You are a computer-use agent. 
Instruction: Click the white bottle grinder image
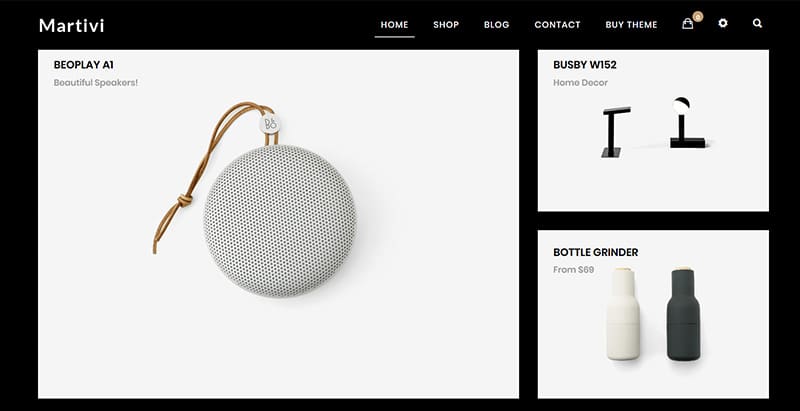tap(623, 314)
